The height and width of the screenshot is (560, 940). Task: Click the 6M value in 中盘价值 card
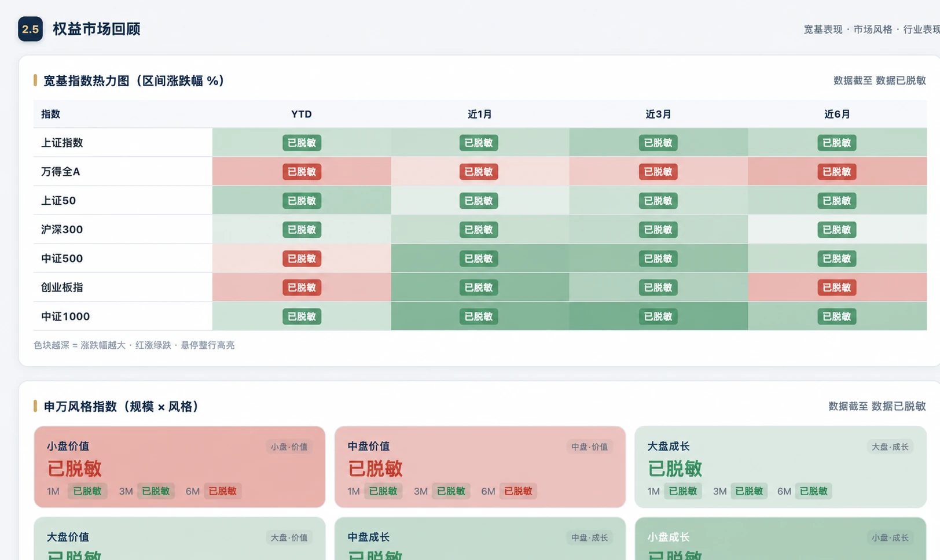[x=518, y=491]
